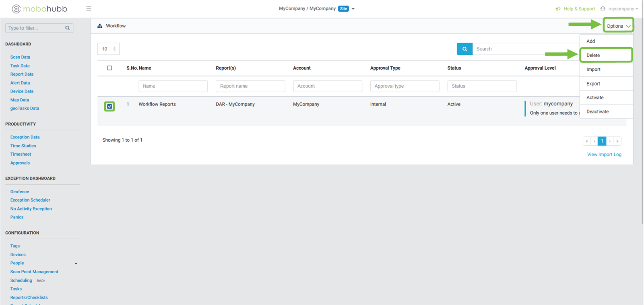644x305 pixels.
Task: Choose Delete from the Options menu
Action: pyautogui.click(x=605, y=55)
